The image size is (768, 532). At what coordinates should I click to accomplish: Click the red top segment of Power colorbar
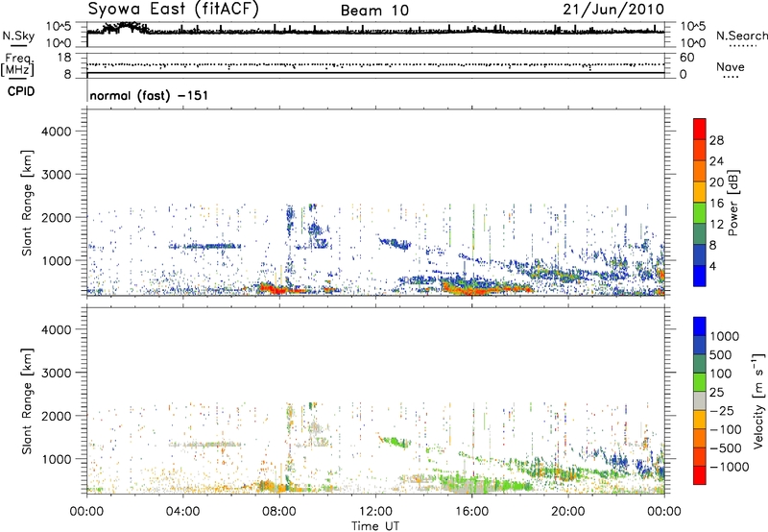[700, 130]
